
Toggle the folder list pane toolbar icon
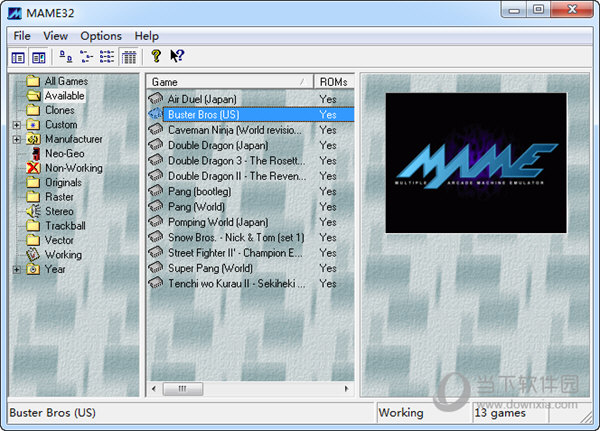18,58
